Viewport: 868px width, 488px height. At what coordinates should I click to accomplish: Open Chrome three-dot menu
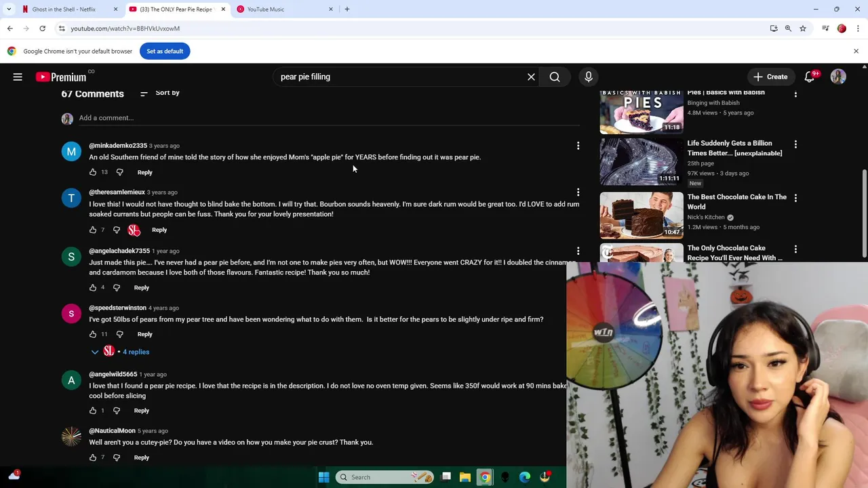click(x=859, y=28)
